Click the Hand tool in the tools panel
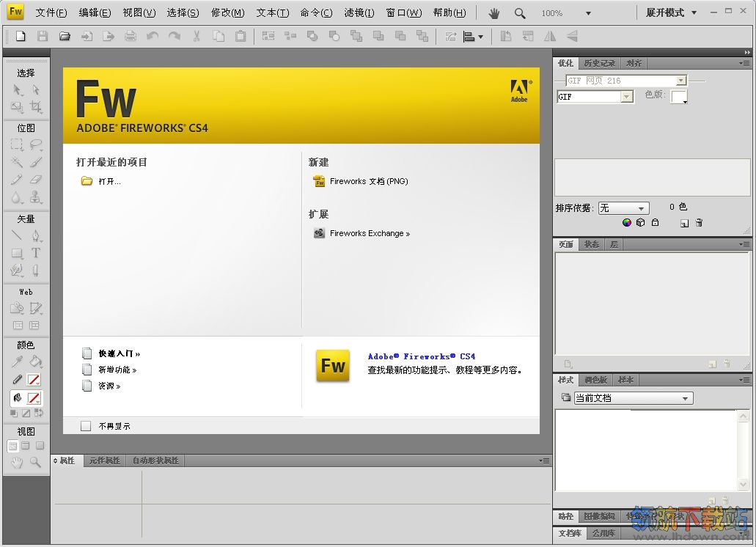The height and width of the screenshot is (547, 756). 18,463
